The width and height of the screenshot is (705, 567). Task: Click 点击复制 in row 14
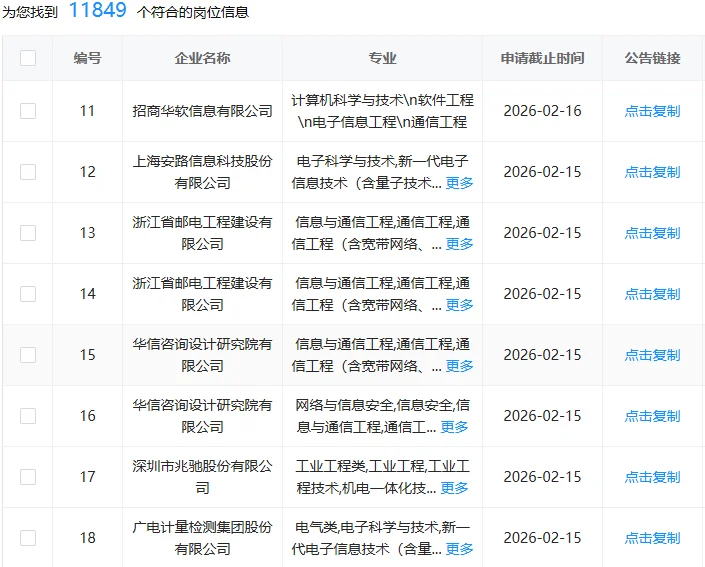pos(652,294)
